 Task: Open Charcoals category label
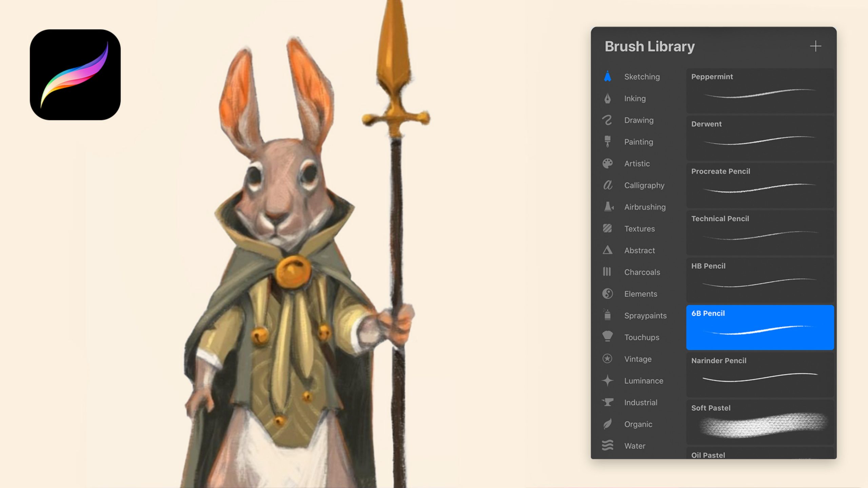(642, 272)
